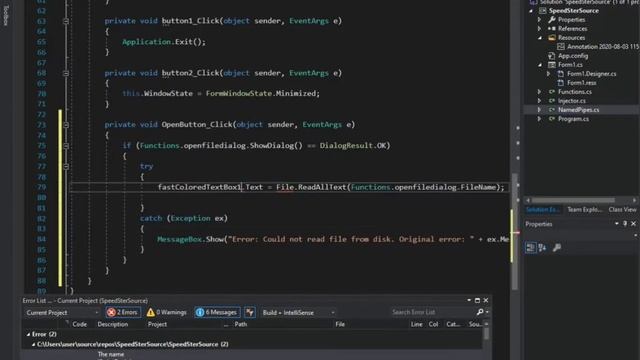Click the clear filters icon in Error List

point(250,312)
